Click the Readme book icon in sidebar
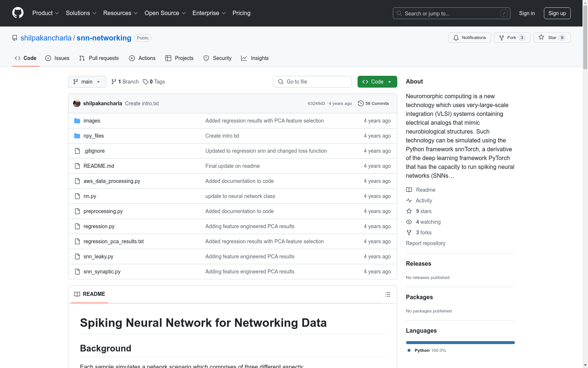588x368 pixels. tap(409, 190)
